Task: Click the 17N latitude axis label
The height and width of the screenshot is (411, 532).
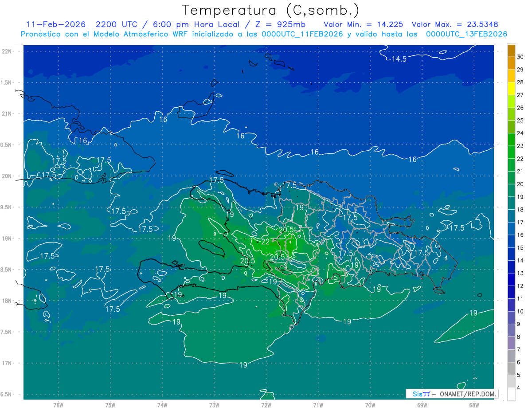Action: point(7,363)
